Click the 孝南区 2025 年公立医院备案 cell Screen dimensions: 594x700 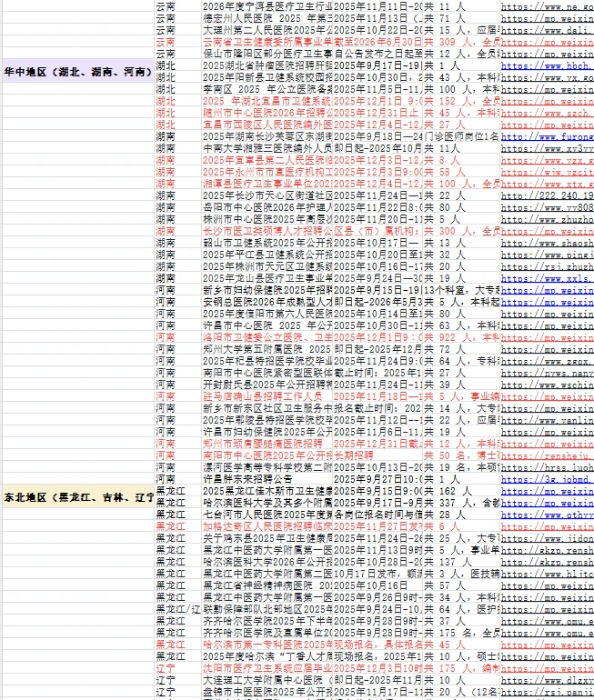267,89
